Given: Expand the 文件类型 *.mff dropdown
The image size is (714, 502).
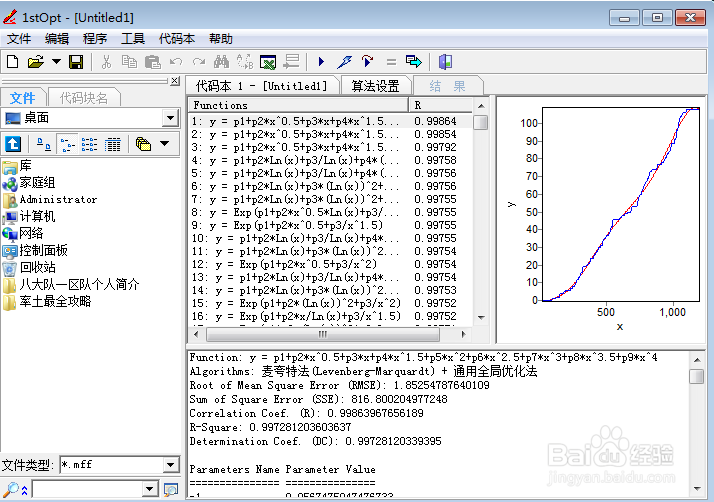Looking at the screenshot, I should point(170,465).
